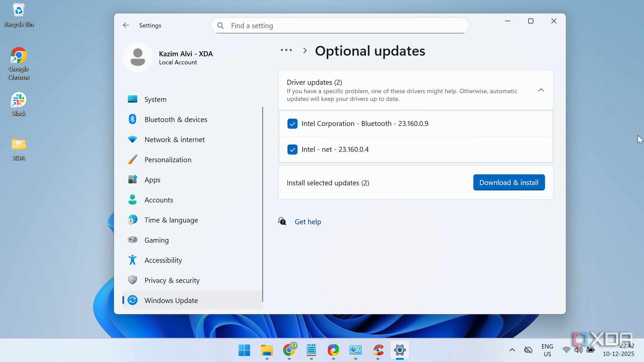Open the Get help link

coord(308,222)
